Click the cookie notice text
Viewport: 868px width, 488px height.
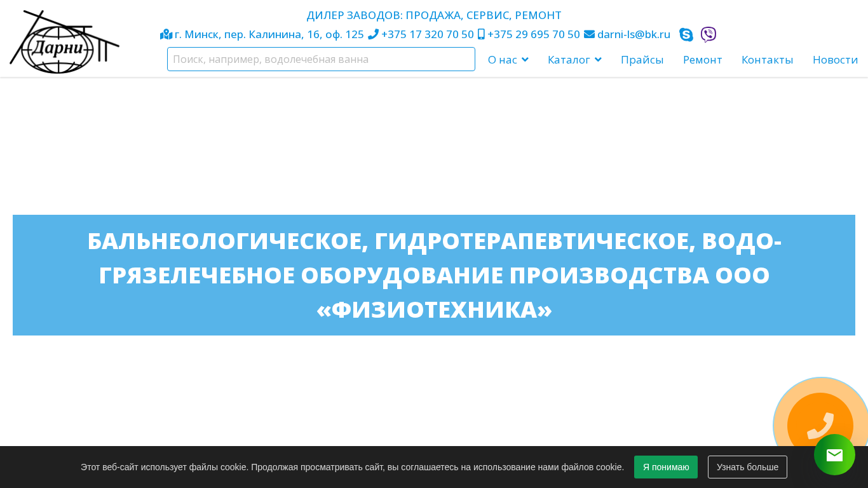pos(352,467)
